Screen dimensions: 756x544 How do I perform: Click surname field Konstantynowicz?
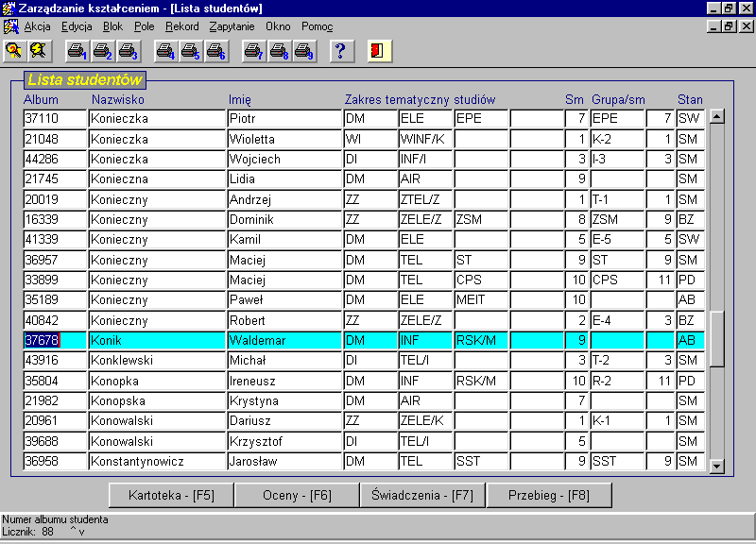[x=157, y=462]
